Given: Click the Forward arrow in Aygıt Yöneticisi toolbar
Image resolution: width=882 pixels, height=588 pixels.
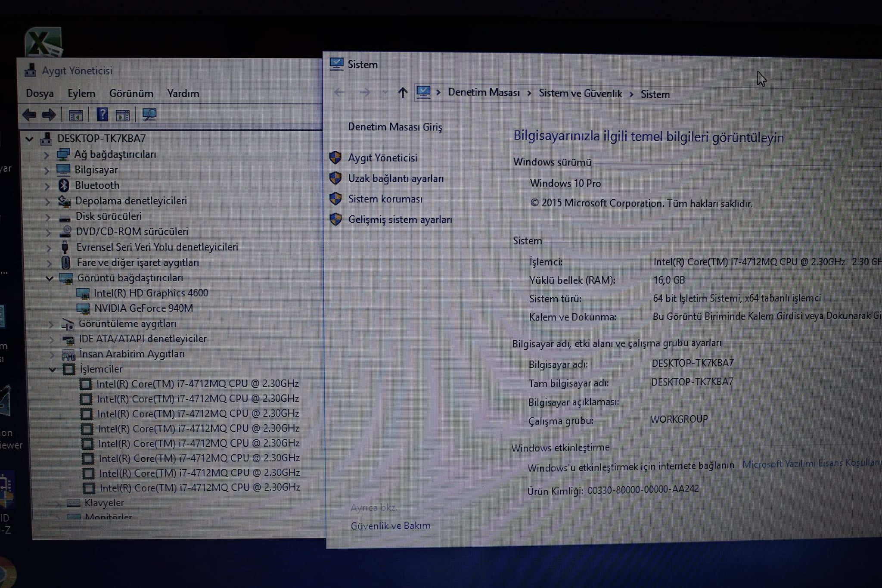Looking at the screenshot, I should point(49,115).
